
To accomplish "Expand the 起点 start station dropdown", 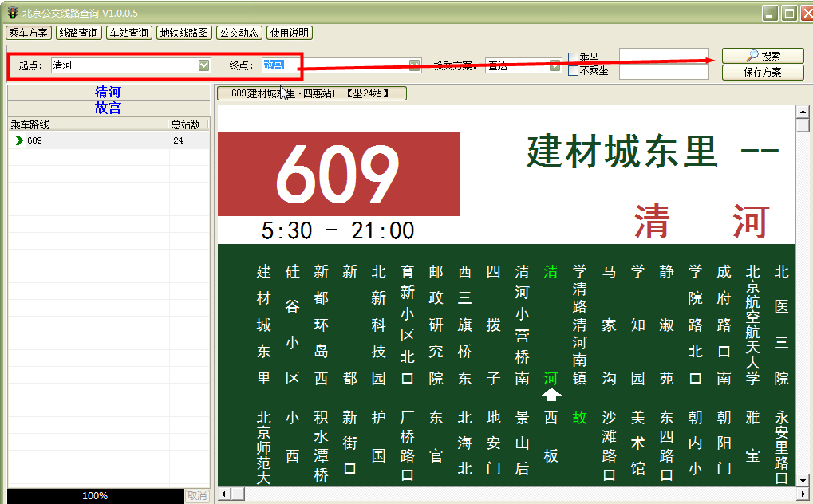I will [204, 65].
